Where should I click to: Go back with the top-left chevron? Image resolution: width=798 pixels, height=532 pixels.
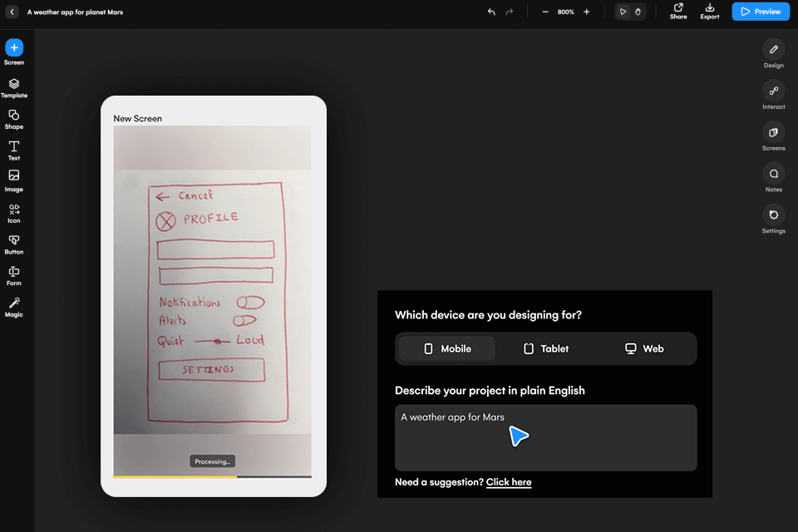pos(12,12)
